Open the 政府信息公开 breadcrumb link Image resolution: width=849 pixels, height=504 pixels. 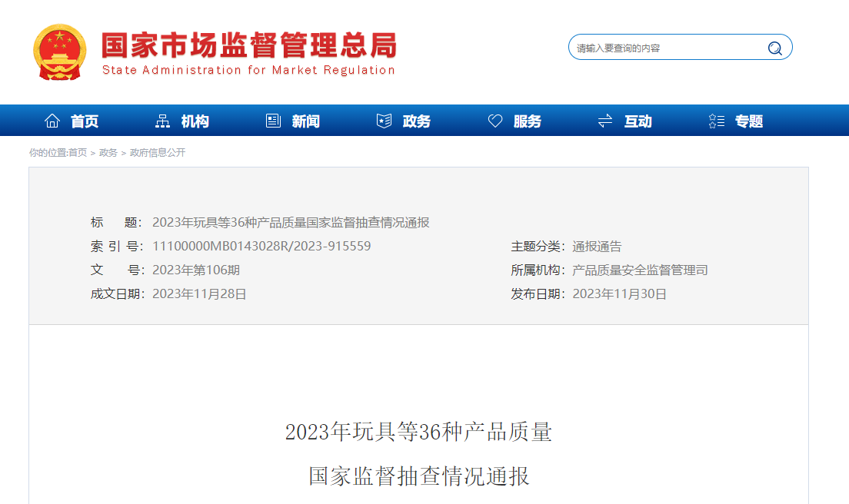pos(159,153)
